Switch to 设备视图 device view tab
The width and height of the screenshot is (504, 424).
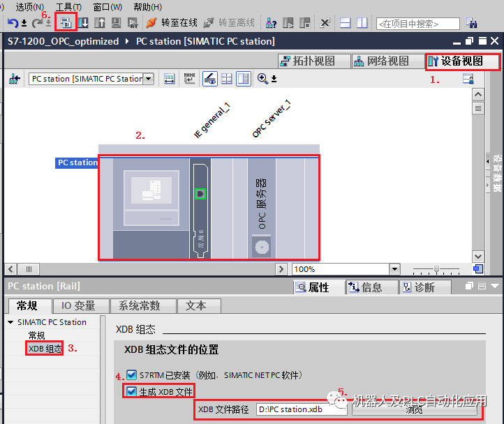pyautogui.click(x=462, y=61)
